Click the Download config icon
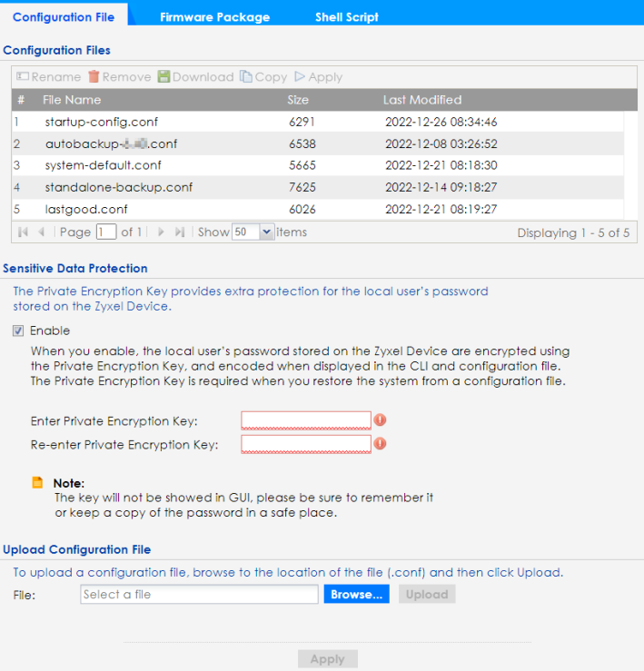The image size is (644, 671). (x=163, y=77)
